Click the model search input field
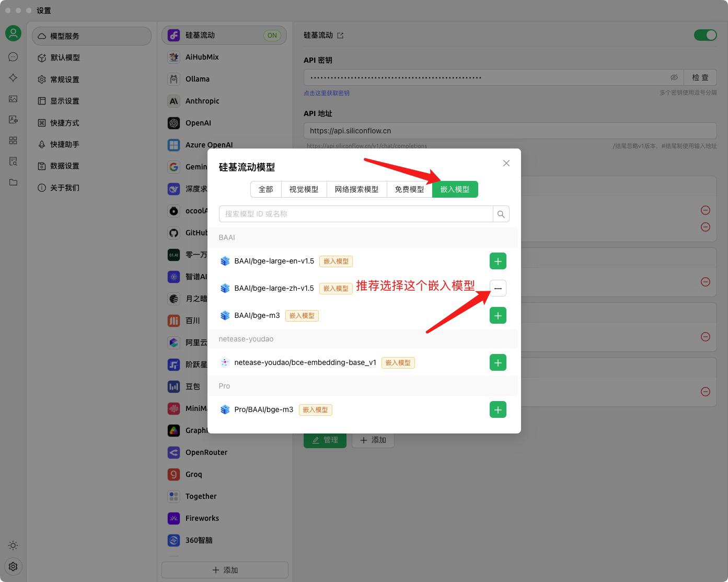Viewport: 728px width, 582px height. pos(356,214)
